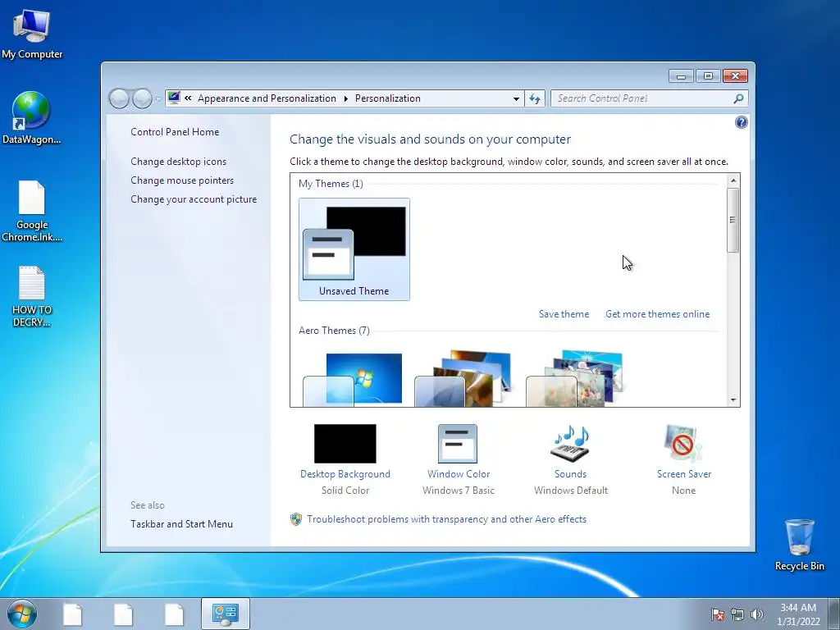Open the My Computer desktop icon

pos(32,33)
